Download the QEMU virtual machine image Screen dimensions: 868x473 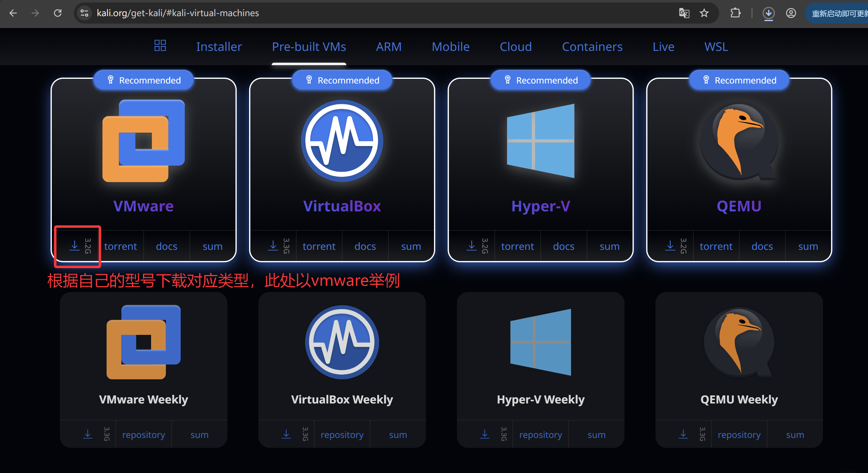coord(670,246)
